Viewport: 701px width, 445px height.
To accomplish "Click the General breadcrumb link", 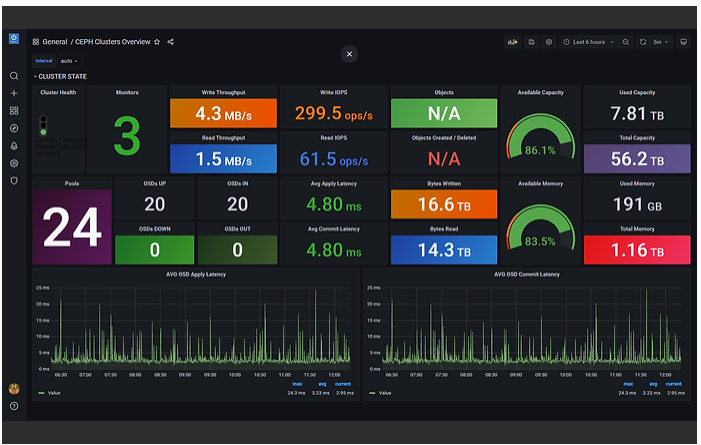I will [x=55, y=42].
